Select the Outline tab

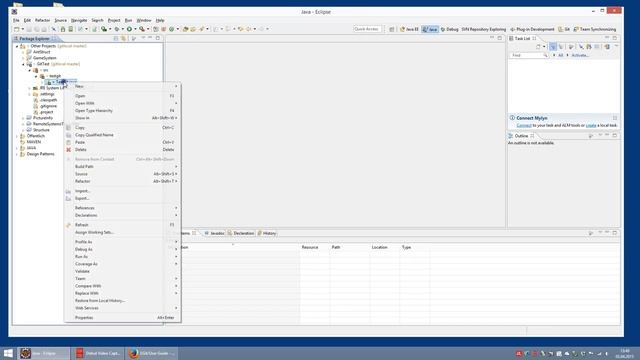pyautogui.click(x=521, y=136)
